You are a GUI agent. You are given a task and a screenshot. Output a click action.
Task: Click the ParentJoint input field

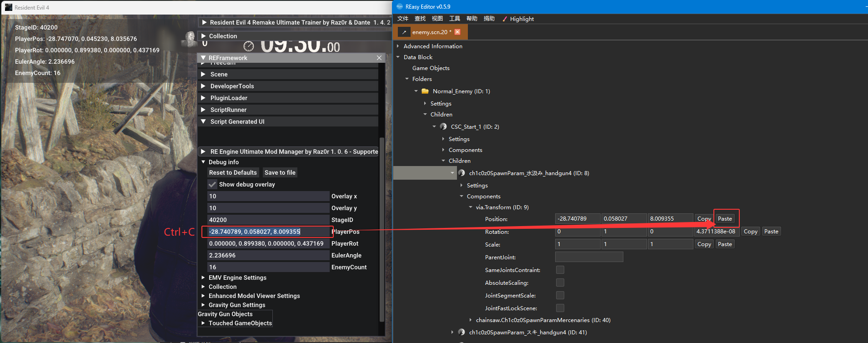[589, 257]
